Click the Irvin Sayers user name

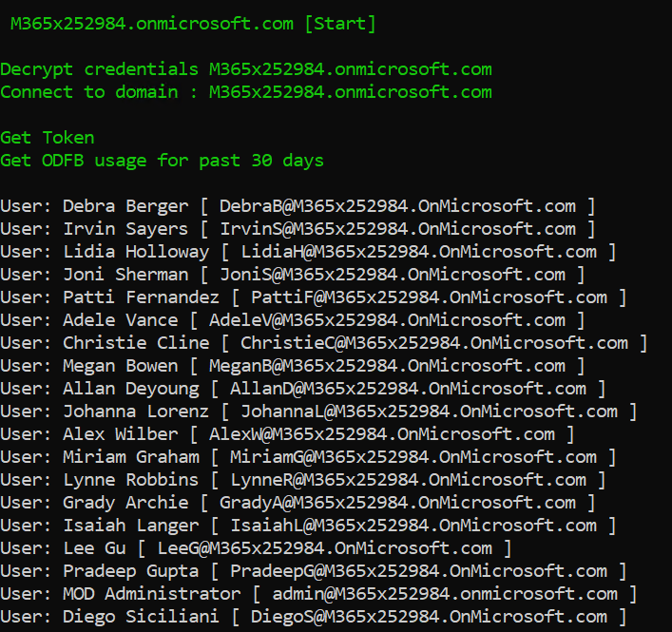tap(125, 229)
